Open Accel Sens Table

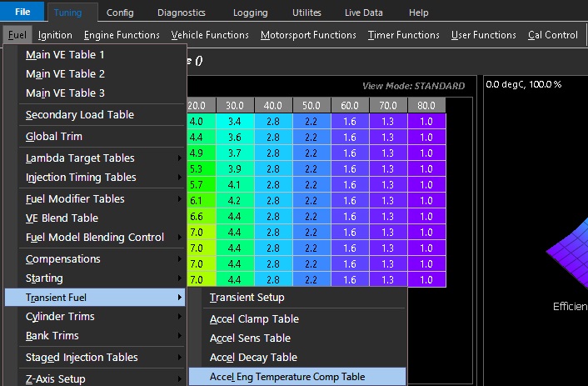297,338
